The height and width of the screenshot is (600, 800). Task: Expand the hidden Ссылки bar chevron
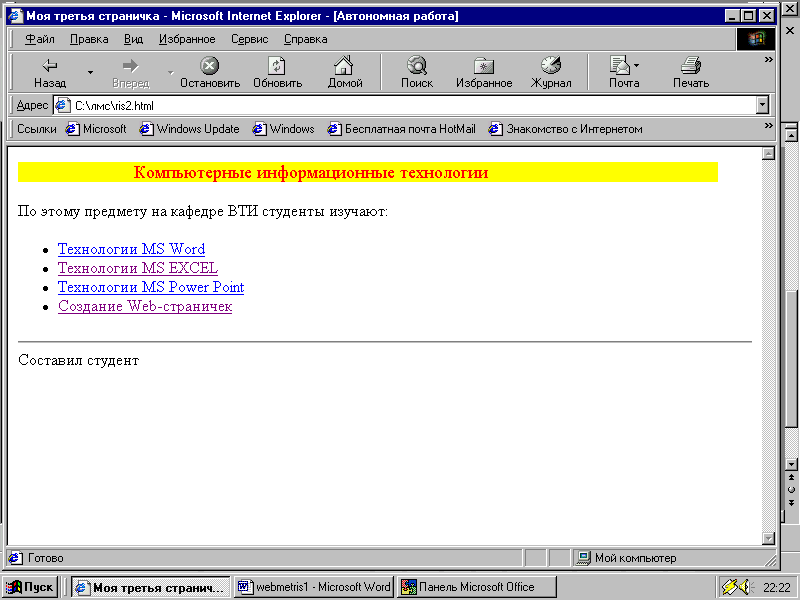coord(768,126)
